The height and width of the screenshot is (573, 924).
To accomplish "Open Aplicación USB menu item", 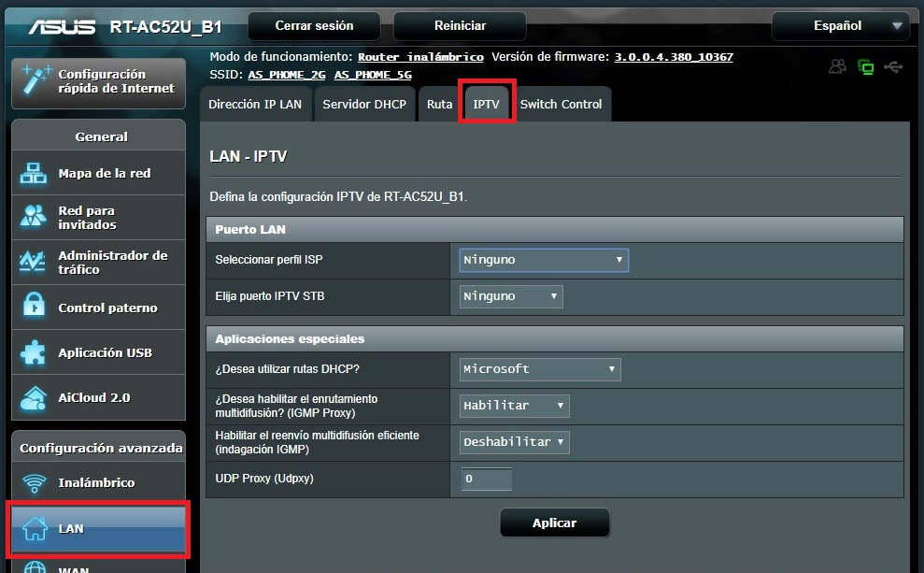I will (x=98, y=352).
